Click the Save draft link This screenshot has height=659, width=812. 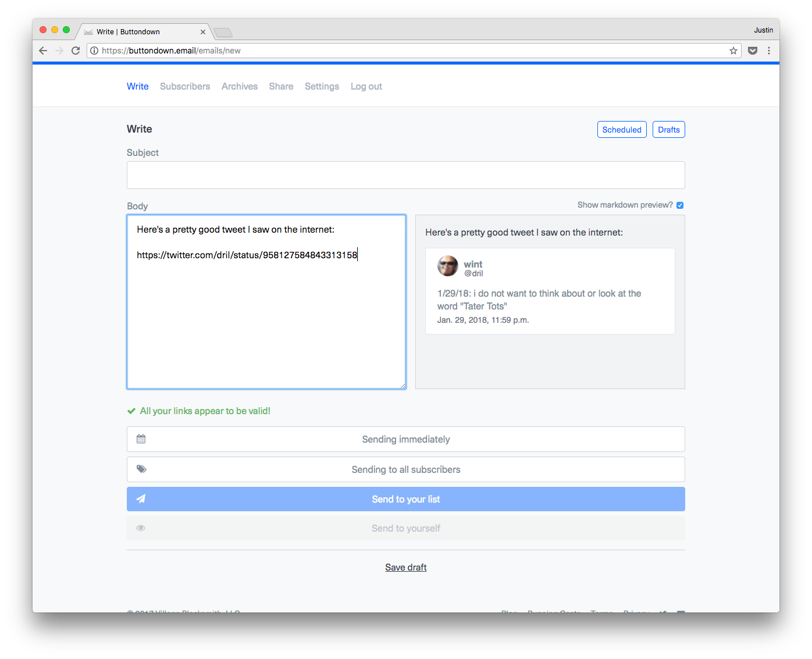coord(405,567)
